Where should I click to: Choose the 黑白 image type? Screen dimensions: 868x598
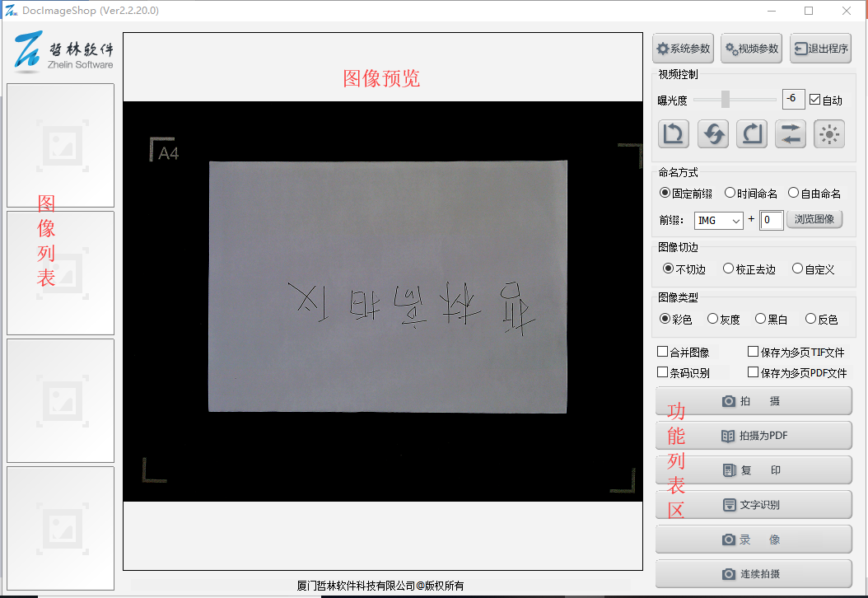click(x=760, y=319)
